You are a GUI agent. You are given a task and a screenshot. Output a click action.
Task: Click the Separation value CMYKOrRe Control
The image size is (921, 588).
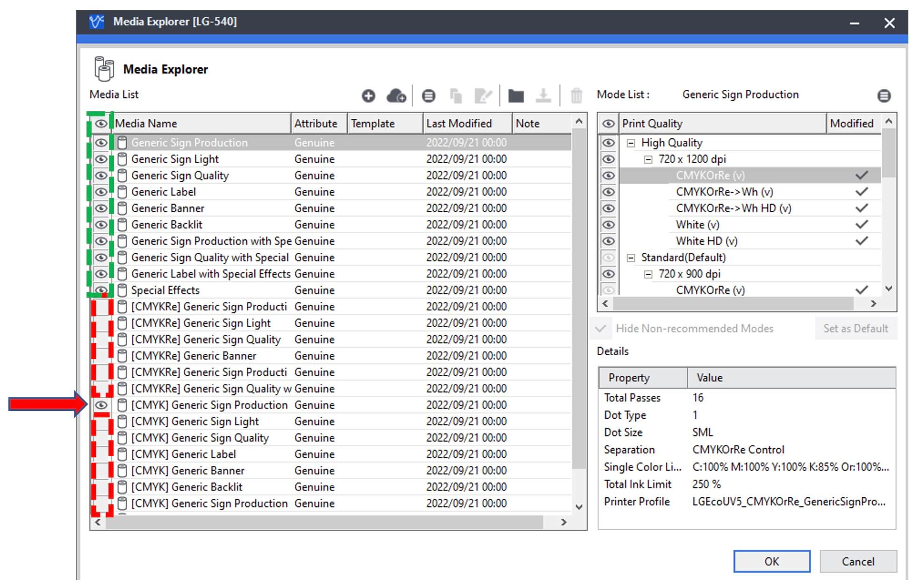[738, 450]
